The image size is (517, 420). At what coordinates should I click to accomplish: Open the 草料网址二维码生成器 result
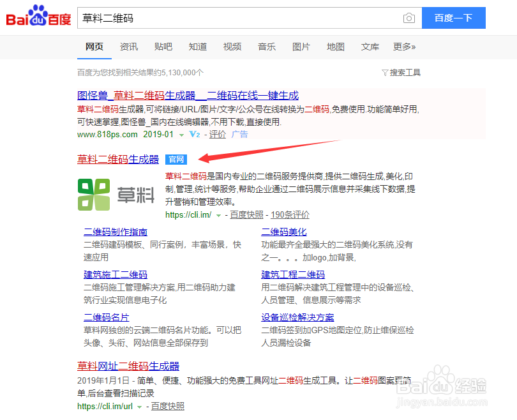pos(128,366)
